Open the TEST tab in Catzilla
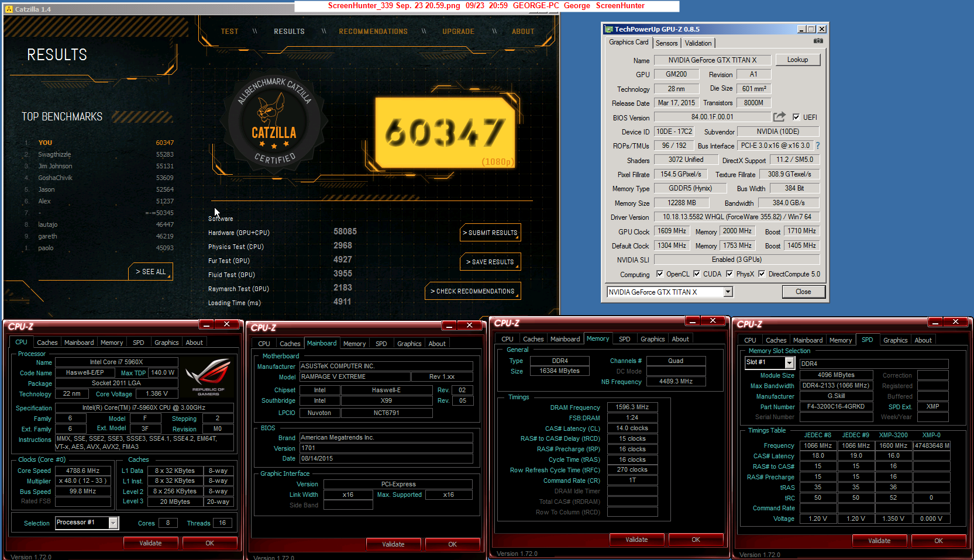 pos(229,32)
